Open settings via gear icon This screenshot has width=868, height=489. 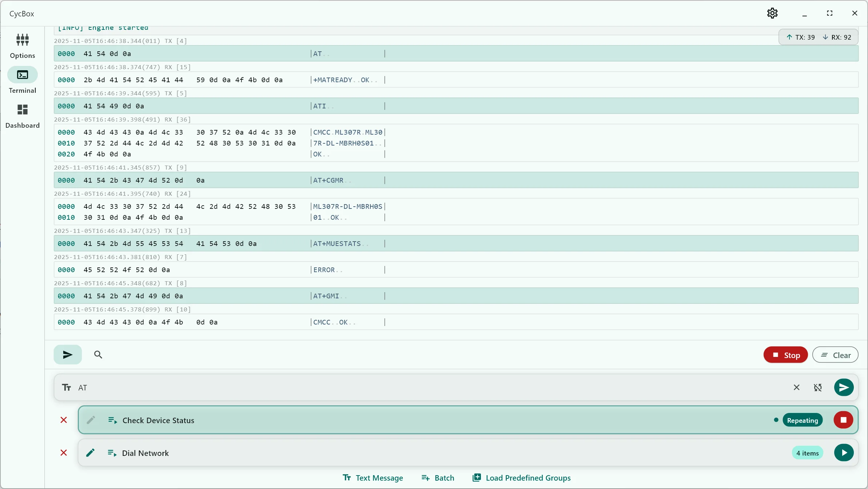tap(772, 13)
